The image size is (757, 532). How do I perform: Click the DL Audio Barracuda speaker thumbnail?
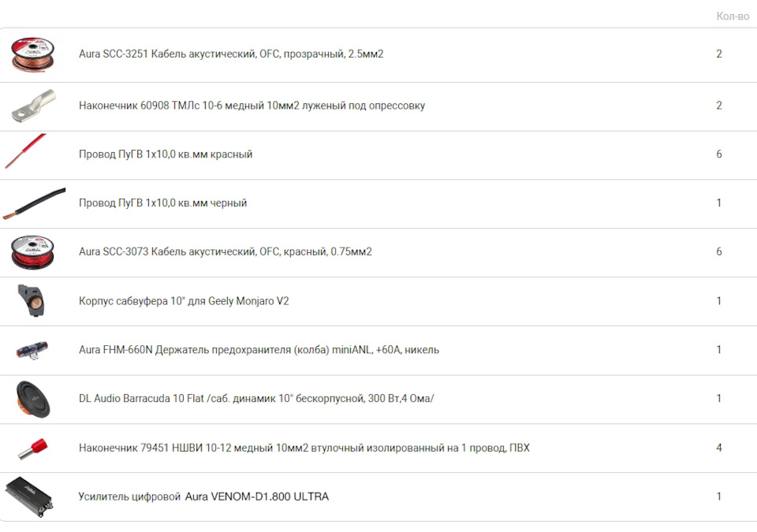(33, 399)
